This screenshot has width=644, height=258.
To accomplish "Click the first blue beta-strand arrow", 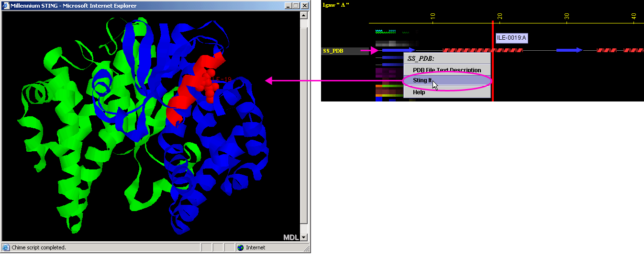I will [x=398, y=50].
